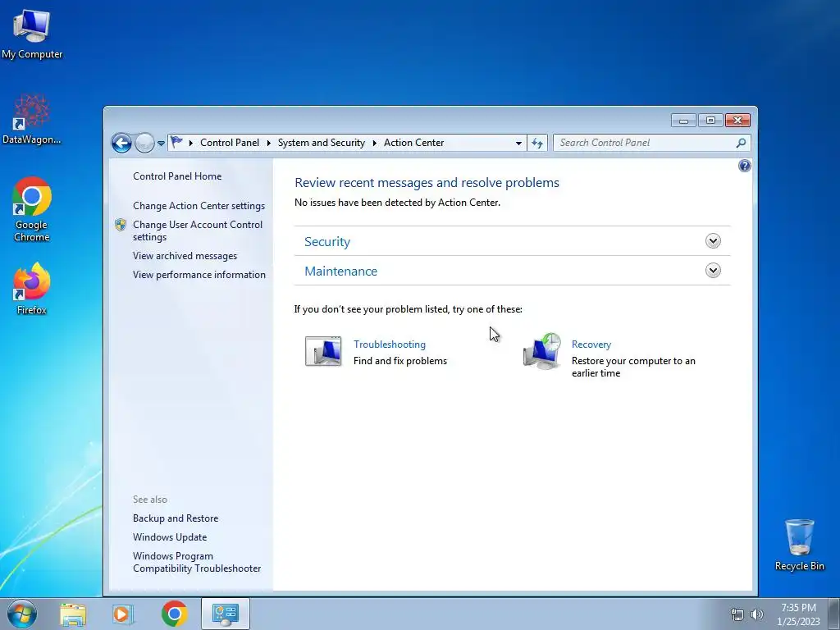This screenshot has height=630, width=840.
Task: Select Firefox desktop shortcut
Action: [32, 289]
